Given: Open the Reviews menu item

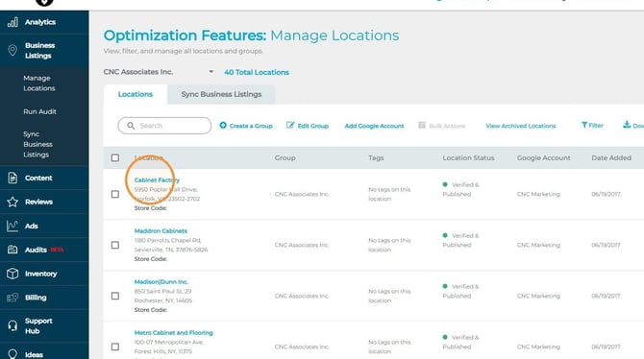Looking at the screenshot, I should [x=38, y=202].
